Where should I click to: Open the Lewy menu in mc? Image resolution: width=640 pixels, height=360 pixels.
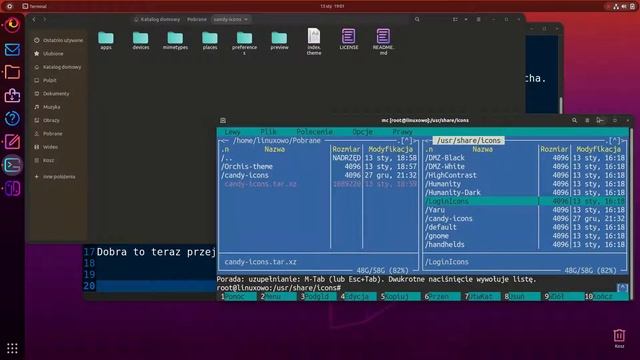pos(232,132)
